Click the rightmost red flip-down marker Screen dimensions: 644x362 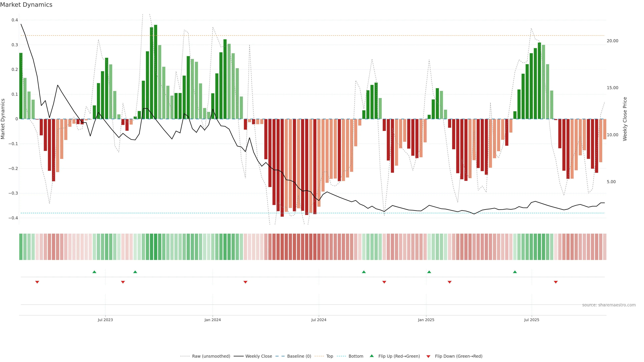point(556,282)
